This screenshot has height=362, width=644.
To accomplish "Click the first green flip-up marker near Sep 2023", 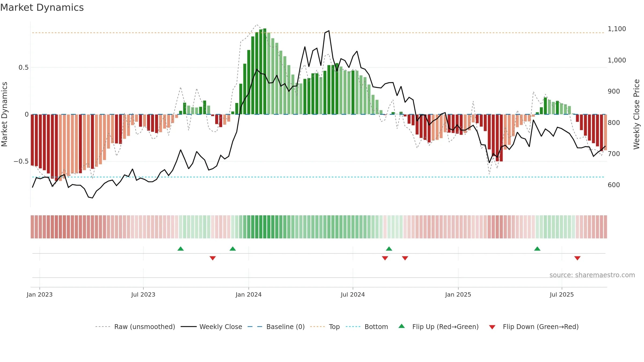I will pos(181,249).
